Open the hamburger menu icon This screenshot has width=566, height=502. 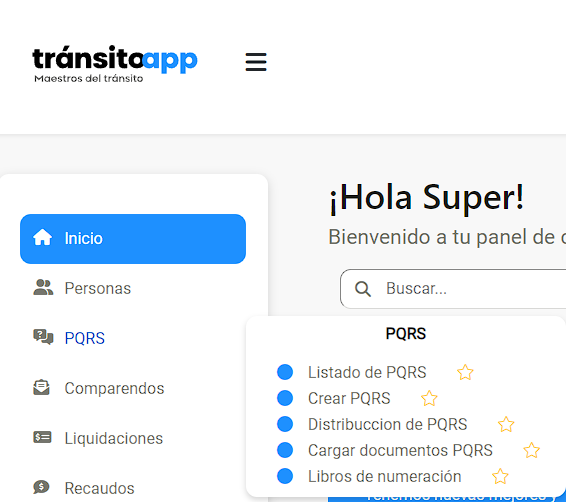click(256, 62)
